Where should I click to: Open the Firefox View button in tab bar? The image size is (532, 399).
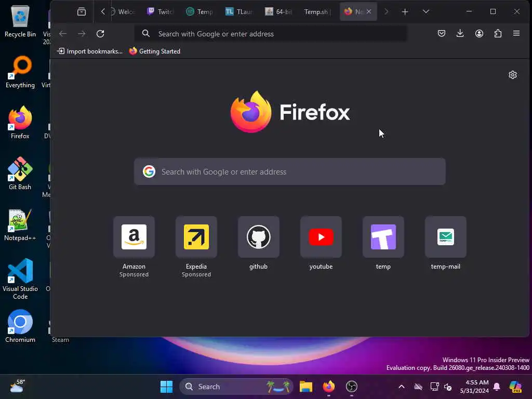tap(82, 12)
